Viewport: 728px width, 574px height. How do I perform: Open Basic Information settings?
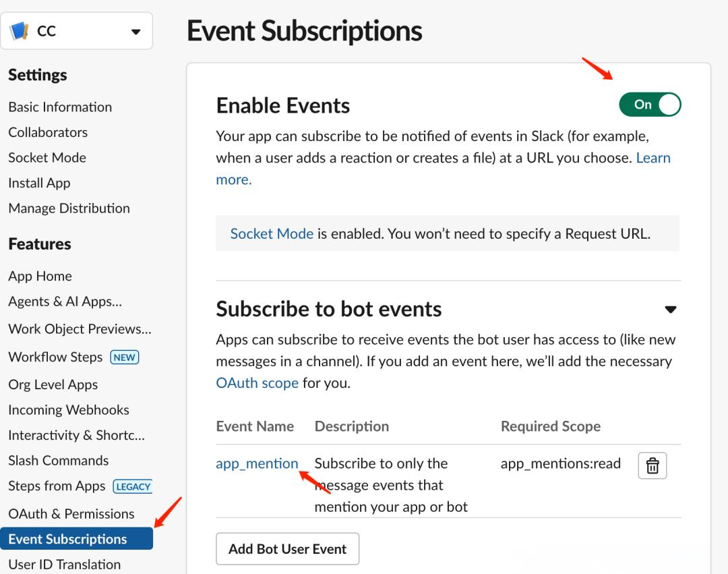60,107
